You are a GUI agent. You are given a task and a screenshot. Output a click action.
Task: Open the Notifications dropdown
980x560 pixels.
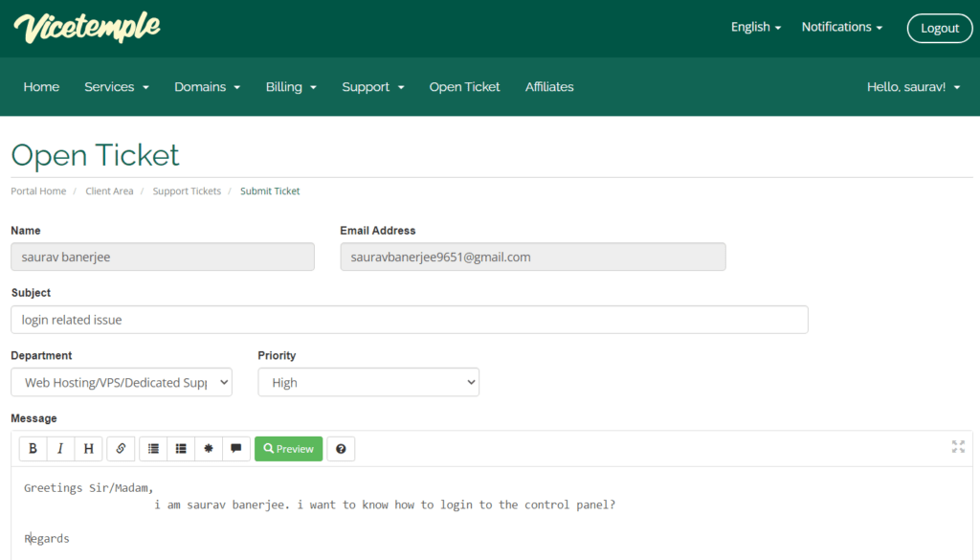(841, 27)
